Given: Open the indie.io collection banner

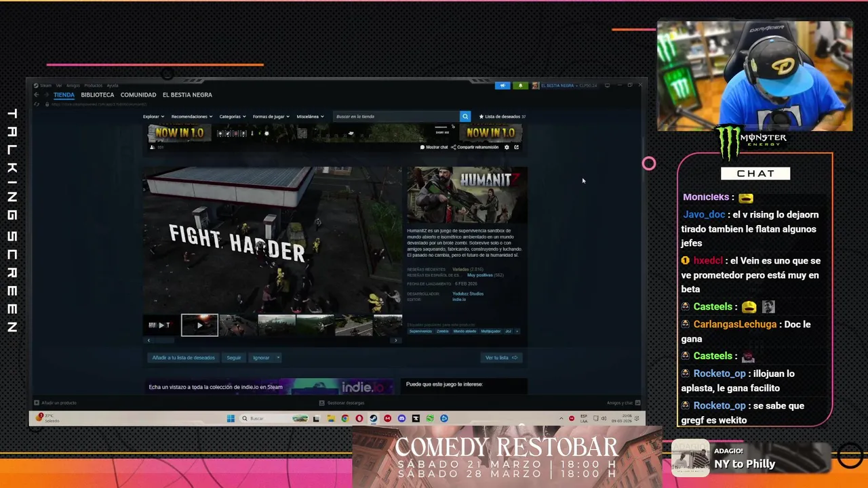Looking at the screenshot, I should 271,386.
